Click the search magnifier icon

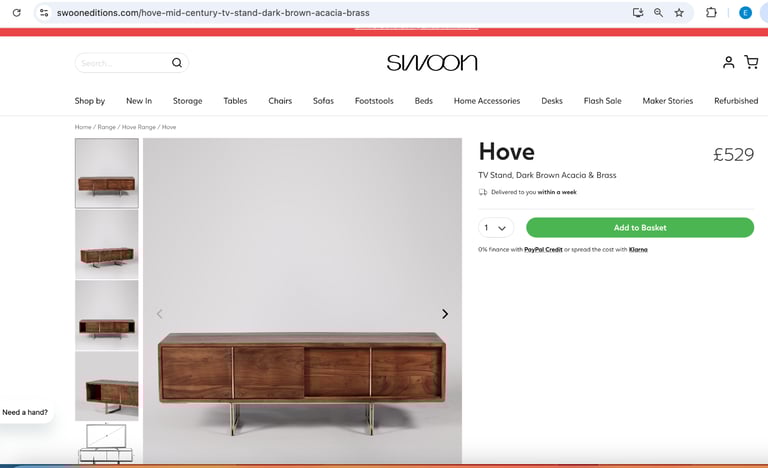177,63
